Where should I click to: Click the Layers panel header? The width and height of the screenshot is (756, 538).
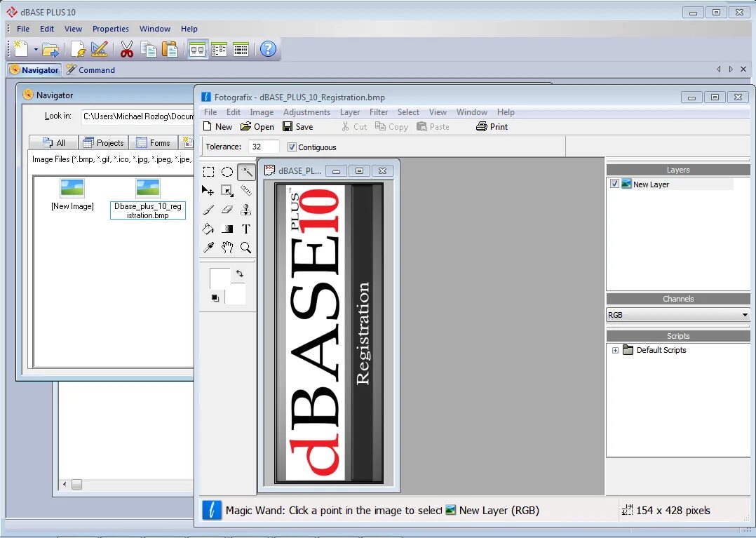coord(678,170)
